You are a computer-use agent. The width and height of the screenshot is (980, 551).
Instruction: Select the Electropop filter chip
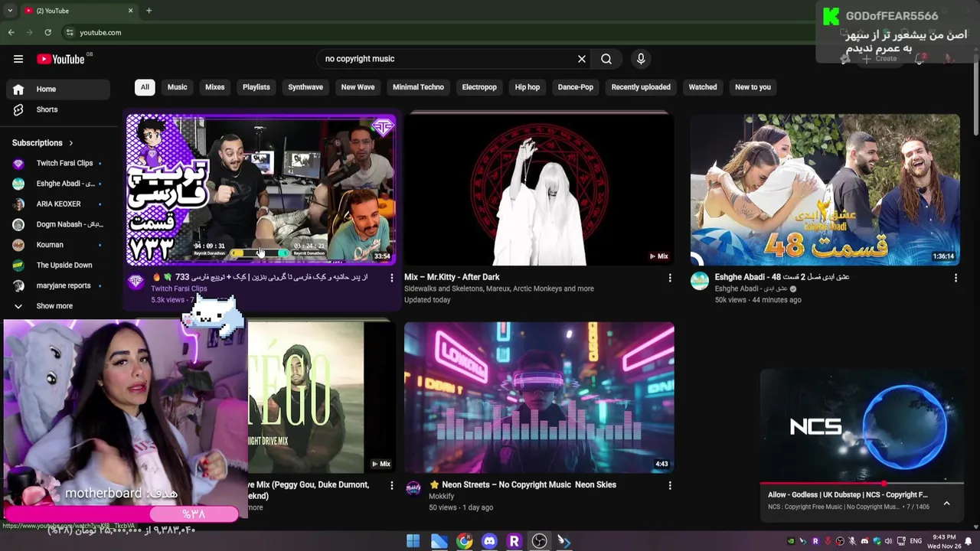(x=479, y=87)
